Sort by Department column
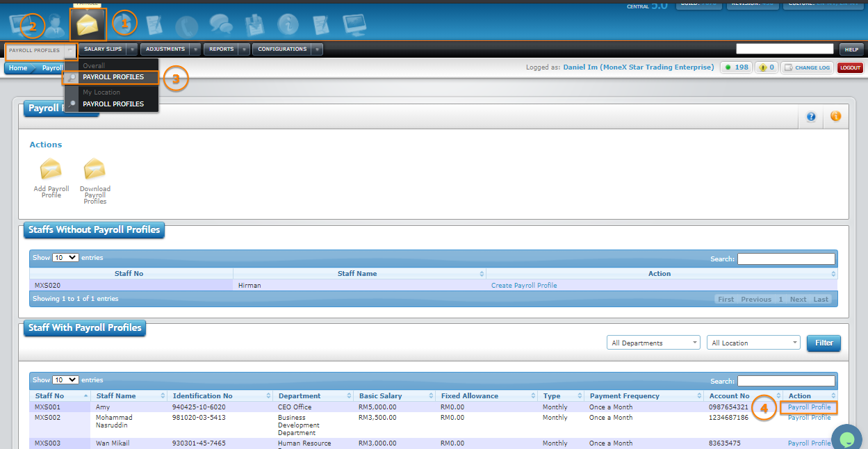868x449 pixels. pos(313,396)
